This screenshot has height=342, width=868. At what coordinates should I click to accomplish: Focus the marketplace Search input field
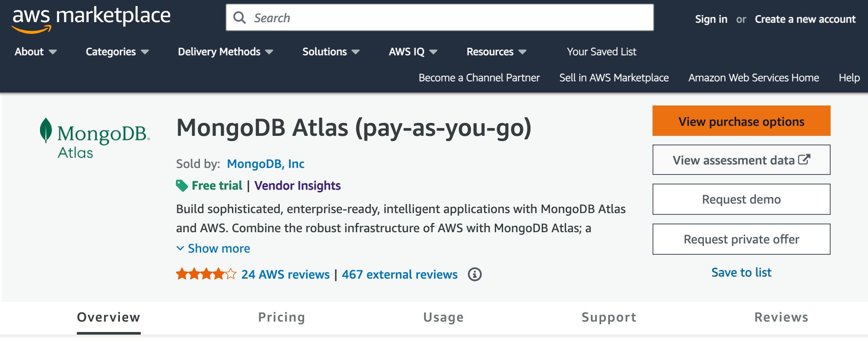440,18
